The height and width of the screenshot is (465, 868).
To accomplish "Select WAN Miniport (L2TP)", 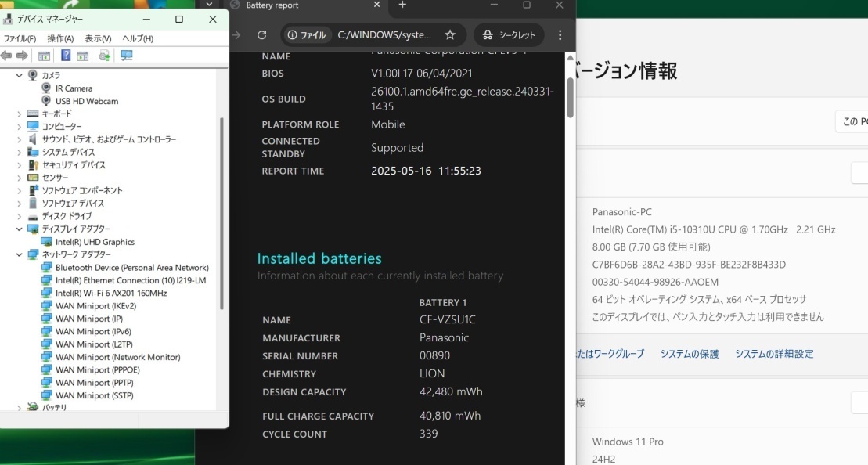I will point(94,344).
